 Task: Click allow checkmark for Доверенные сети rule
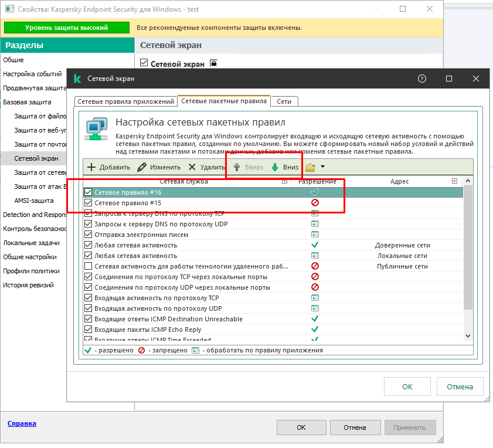tap(315, 245)
